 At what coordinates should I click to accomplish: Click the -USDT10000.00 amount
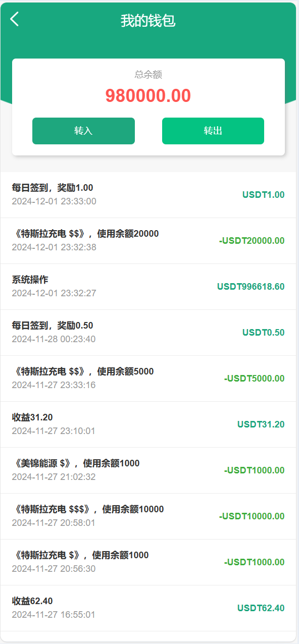[252, 516]
